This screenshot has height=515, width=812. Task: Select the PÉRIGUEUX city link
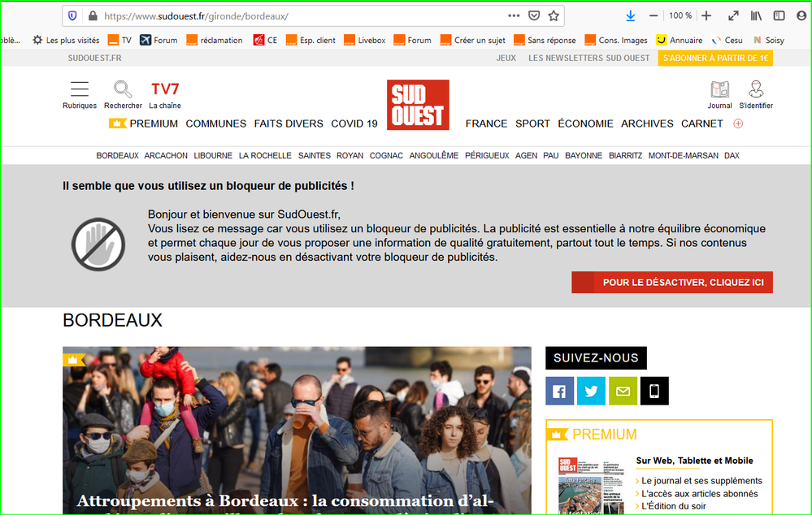[x=487, y=155]
